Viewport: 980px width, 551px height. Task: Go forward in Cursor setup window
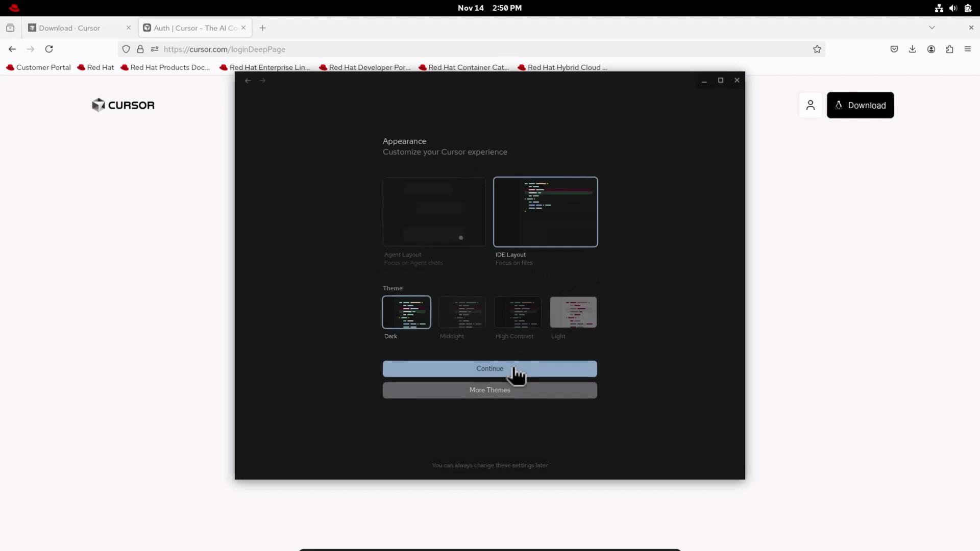262,81
